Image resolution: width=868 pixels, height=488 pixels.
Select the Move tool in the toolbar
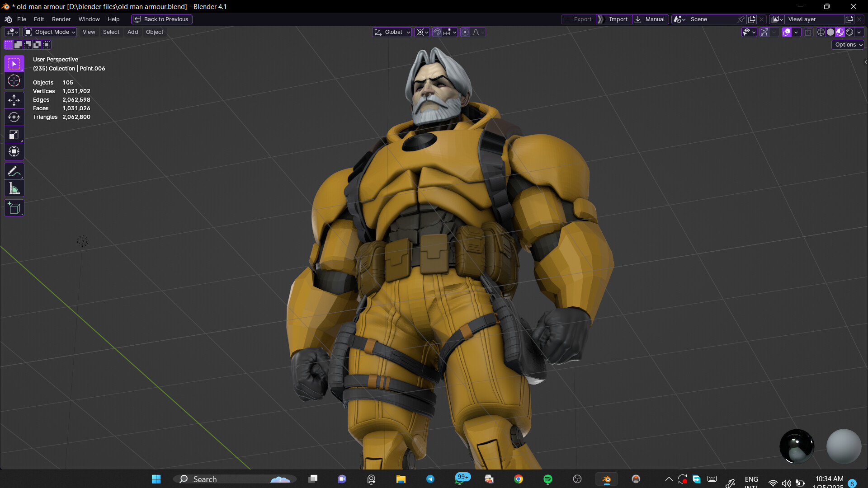click(14, 100)
